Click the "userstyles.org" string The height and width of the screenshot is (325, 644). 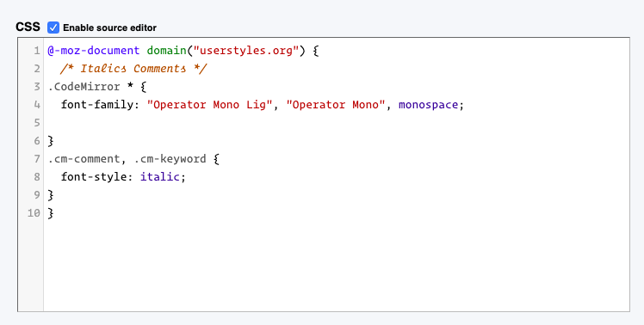coord(245,51)
